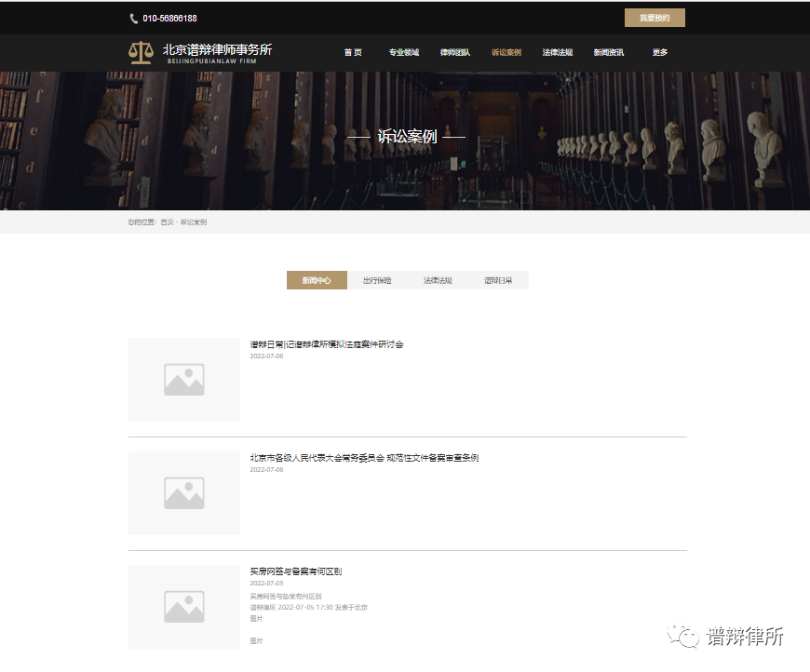Click the WeChat icon at bottom right

point(688,637)
